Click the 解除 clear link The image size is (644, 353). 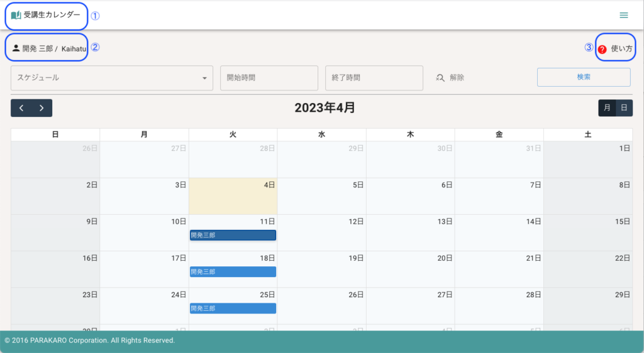[x=457, y=78]
